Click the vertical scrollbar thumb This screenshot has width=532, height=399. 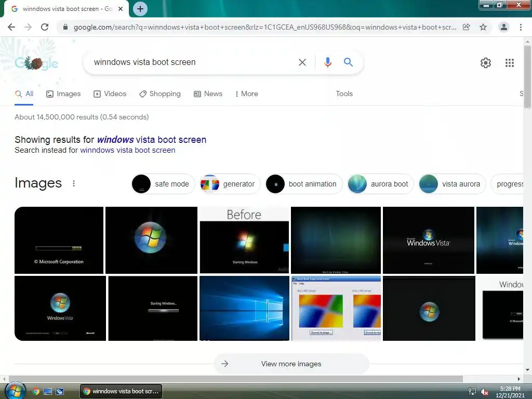point(527,77)
